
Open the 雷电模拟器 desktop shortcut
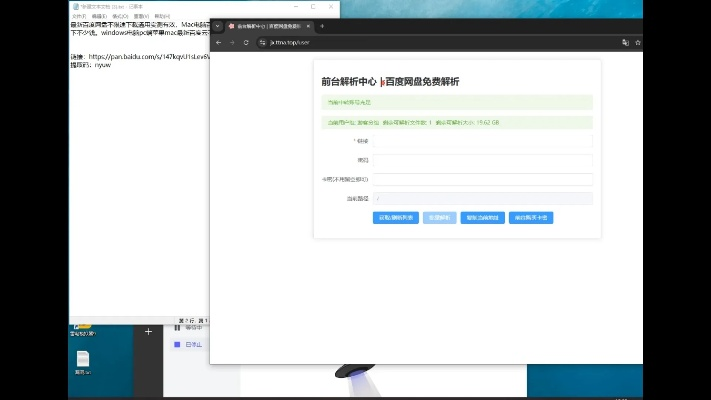pyautogui.click(x=83, y=330)
